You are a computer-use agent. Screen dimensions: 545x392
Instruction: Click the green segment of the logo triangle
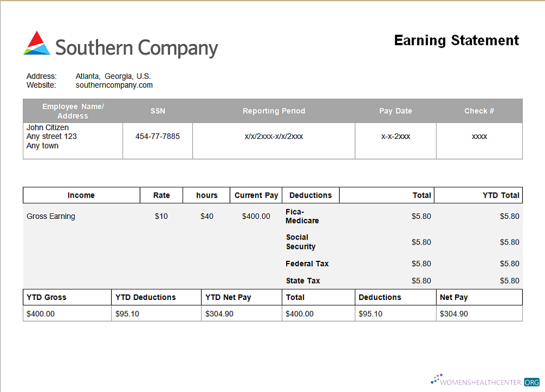tap(28, 52)
